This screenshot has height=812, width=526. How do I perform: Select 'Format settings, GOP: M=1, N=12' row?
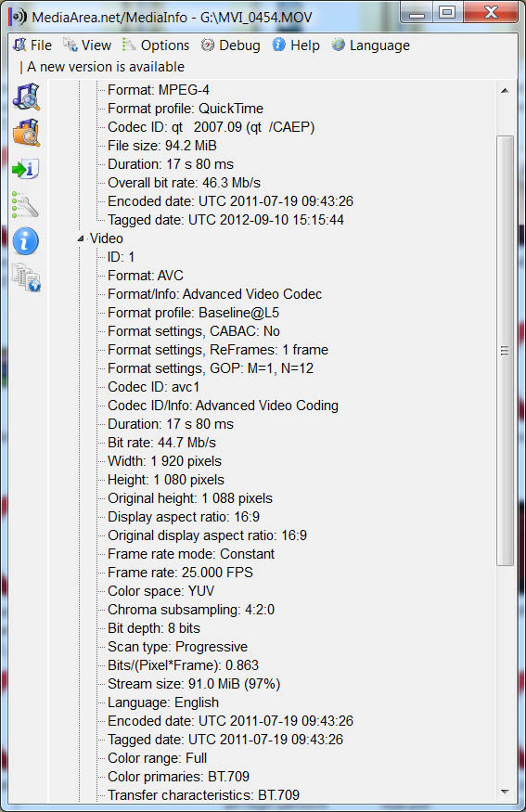coord(211,368)
